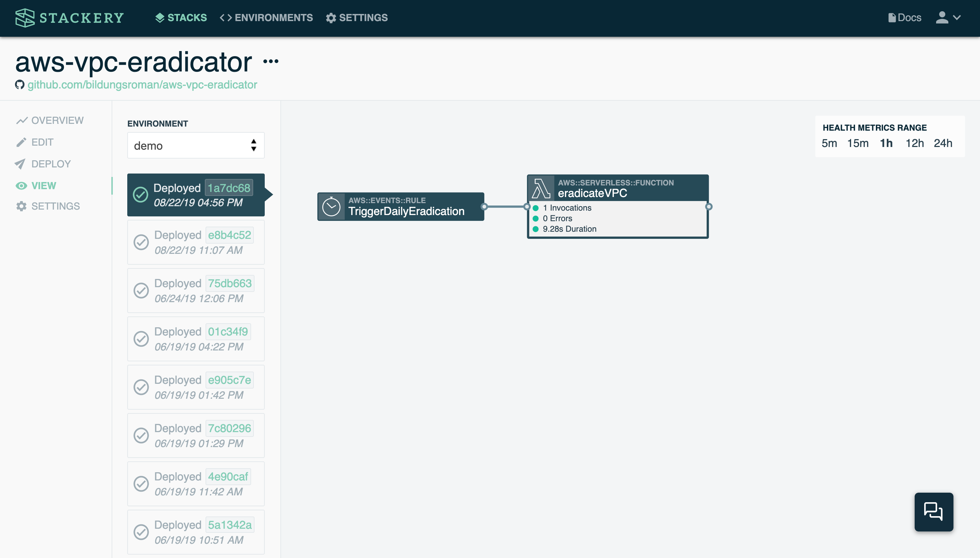The height and width of the screenshot is (558, 980).
Task: Click the checkmark icon for deployment 01c34f9
Action: [x=141, y=339]
